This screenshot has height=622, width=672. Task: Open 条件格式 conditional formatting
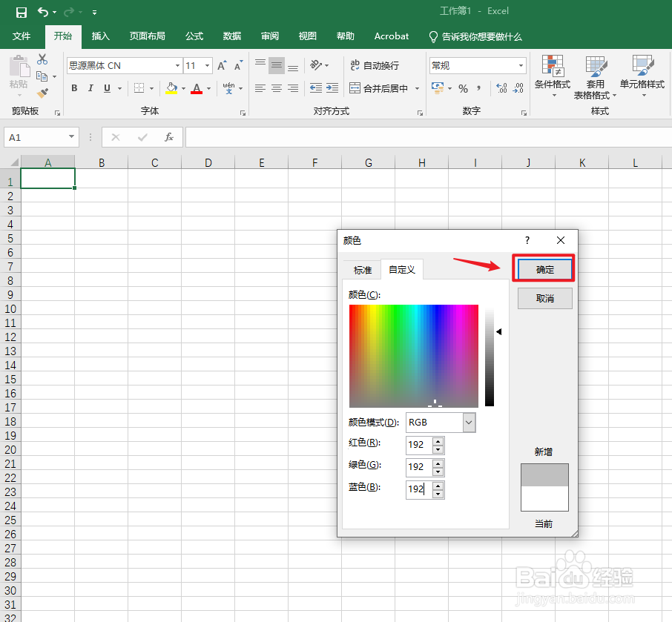[x=553, y=76]
